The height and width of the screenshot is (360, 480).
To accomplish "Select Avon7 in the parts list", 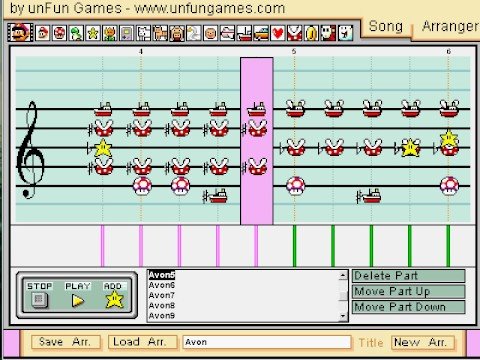I will point(162,295).
